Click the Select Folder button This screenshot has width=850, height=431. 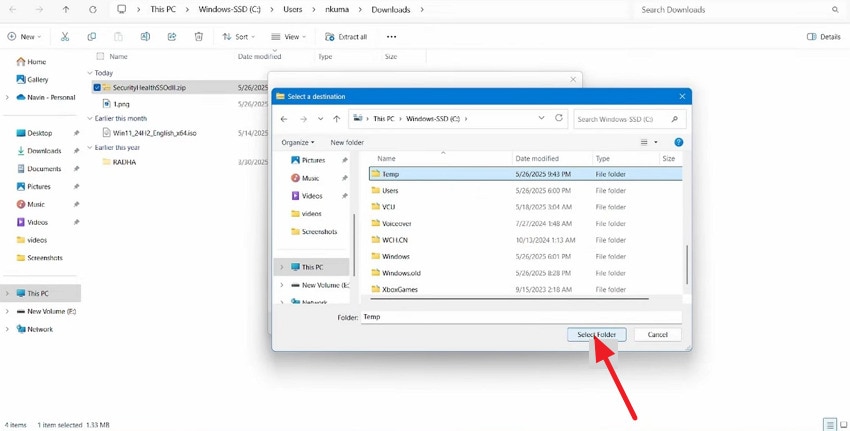pyautogui.click(x=596, y=335)
